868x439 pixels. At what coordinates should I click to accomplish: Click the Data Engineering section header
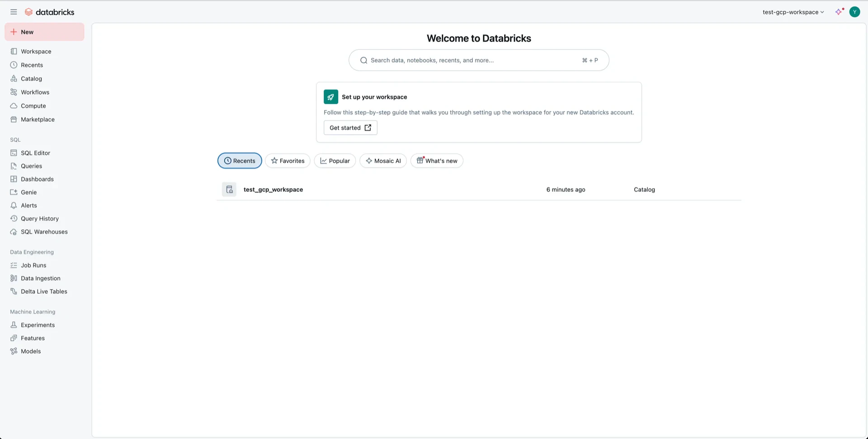click(x=32, y=252)
